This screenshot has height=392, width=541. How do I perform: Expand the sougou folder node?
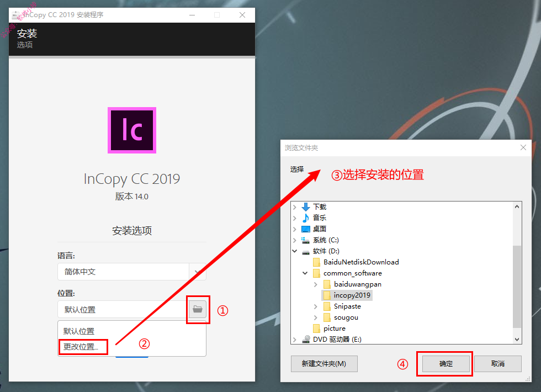(x=316, y=317)
